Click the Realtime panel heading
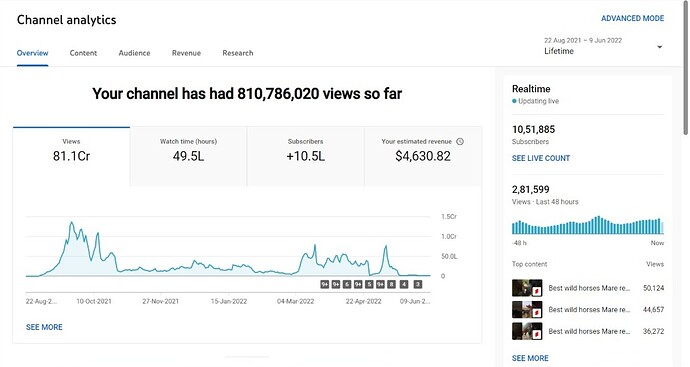This screenshot has width=690, height=367. point(531,89)
